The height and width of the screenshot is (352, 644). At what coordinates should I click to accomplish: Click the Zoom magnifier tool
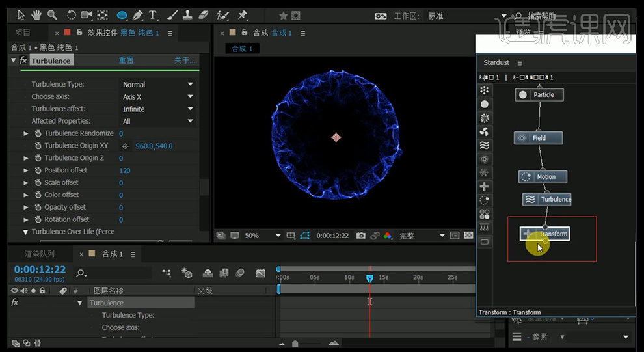[x=52, y=14]
